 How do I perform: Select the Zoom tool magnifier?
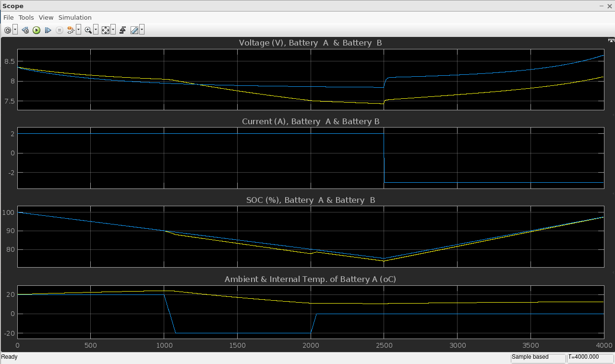coord(88,30)
